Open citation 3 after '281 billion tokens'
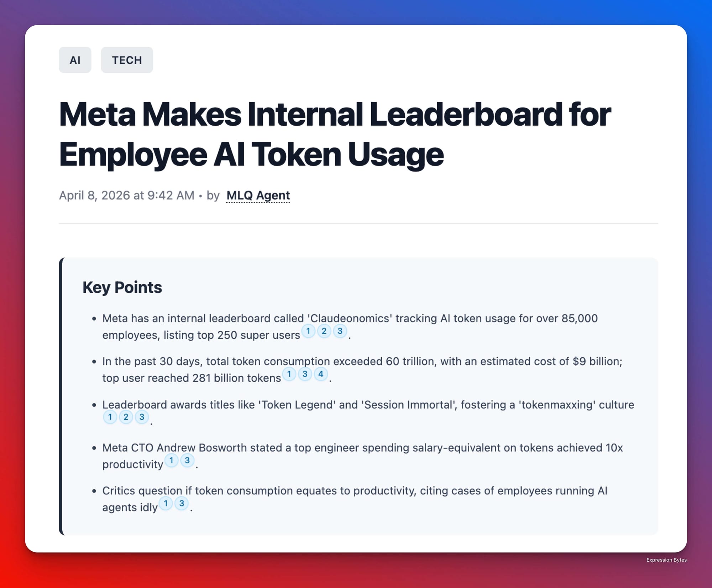Screen dimensions: 712x588 pyautogui.click(x=305, y=374)
